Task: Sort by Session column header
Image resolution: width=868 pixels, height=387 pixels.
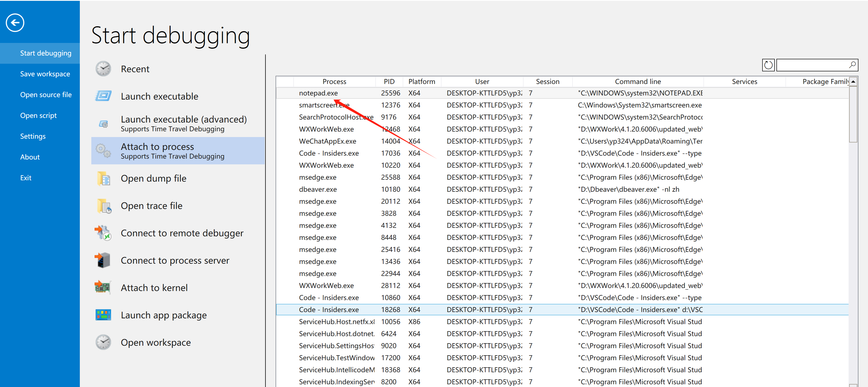Action: [x=548, y=82]
